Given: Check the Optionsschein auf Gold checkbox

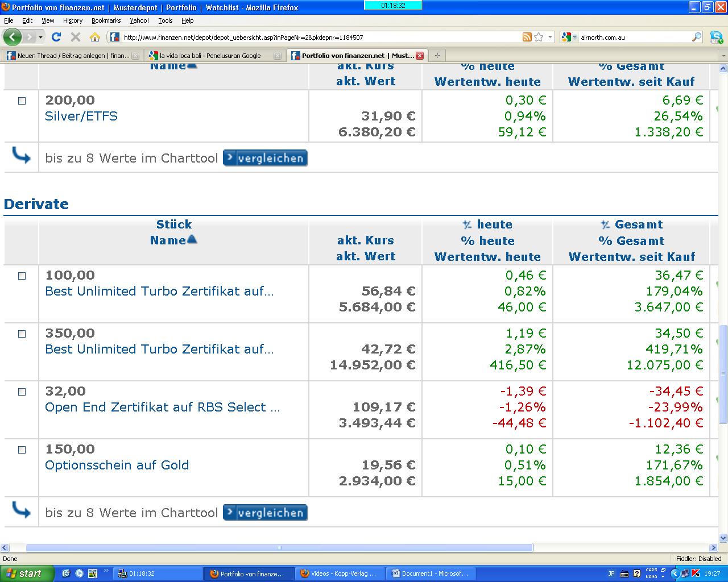Looking at the screenshot, I should pos(22,450).
